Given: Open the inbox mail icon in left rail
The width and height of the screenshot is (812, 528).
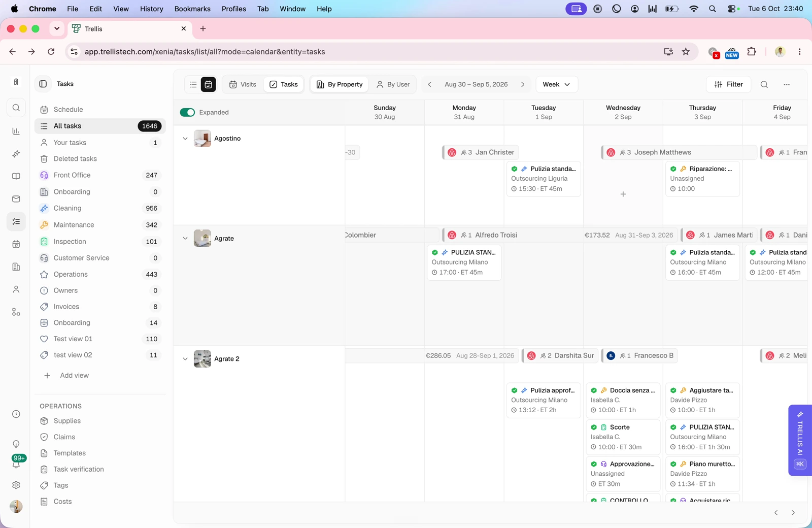Looking at the screenshot, I should click(x=16, y=199).
